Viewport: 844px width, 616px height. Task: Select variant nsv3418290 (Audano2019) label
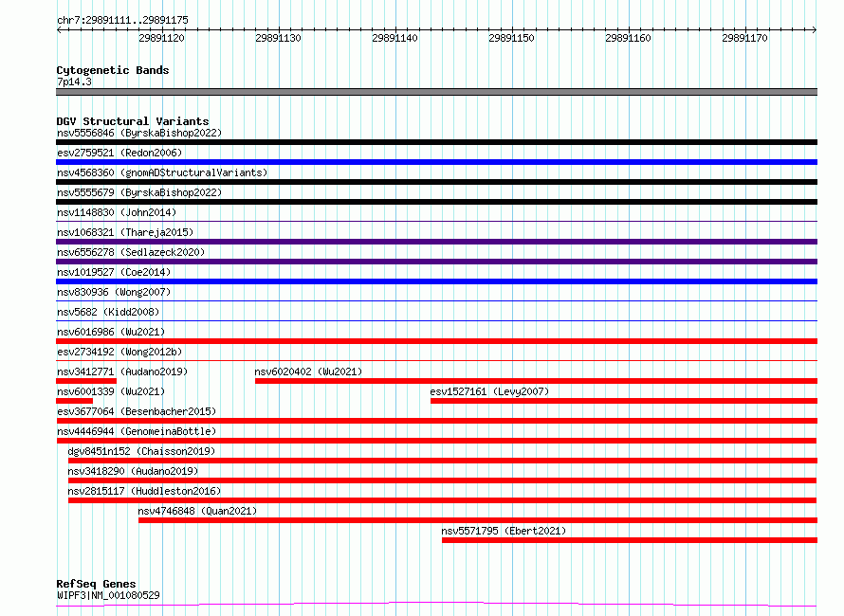coord(133,471)
